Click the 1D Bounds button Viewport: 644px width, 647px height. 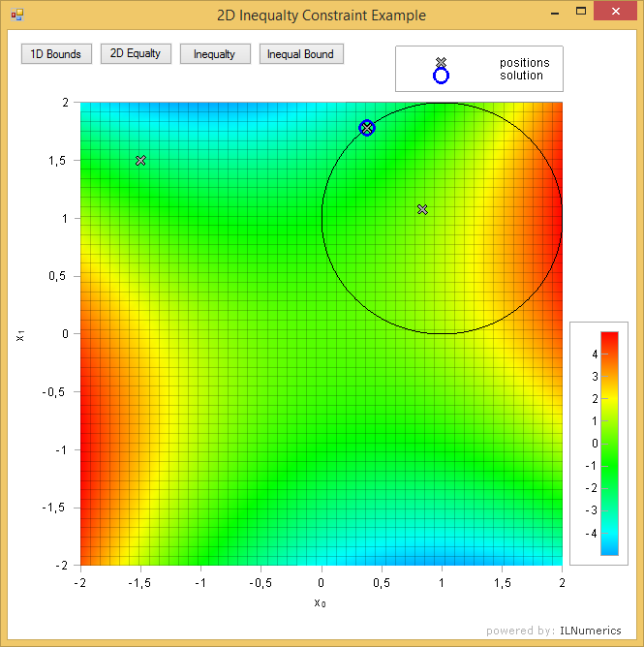(x=56, y=54)
